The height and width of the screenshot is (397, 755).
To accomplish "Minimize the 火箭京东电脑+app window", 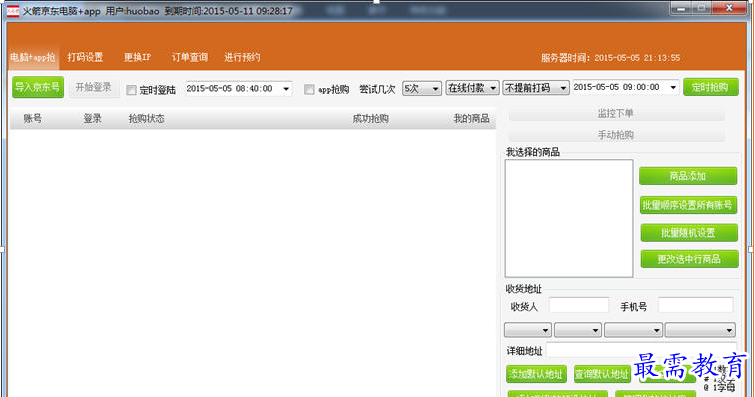I will click(680, 8).
